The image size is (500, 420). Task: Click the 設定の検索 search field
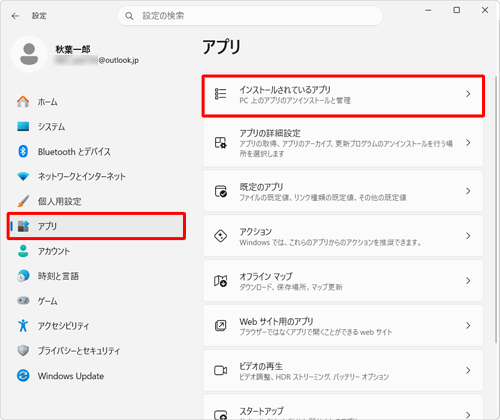point(250,16)
